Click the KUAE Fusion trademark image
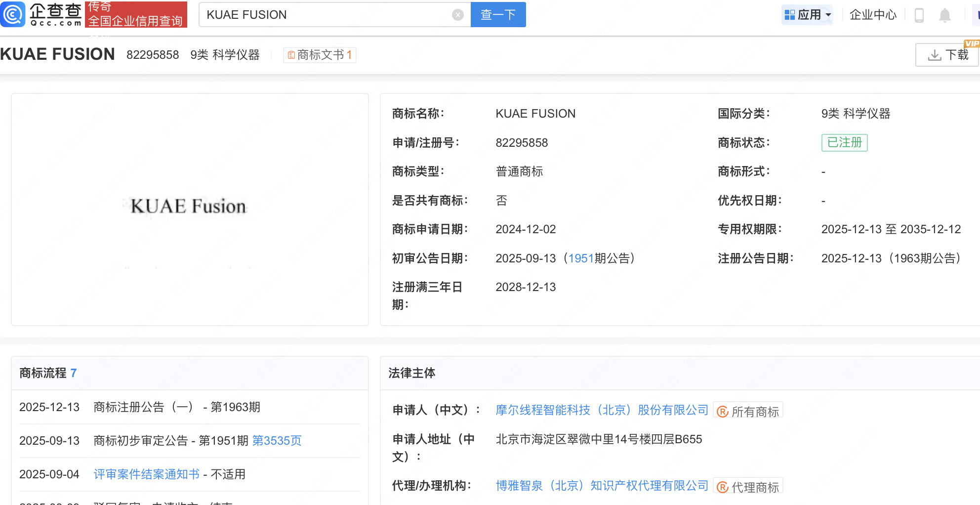Image resolution: width=980 pixels, height=505 pixels. [188, 207]
